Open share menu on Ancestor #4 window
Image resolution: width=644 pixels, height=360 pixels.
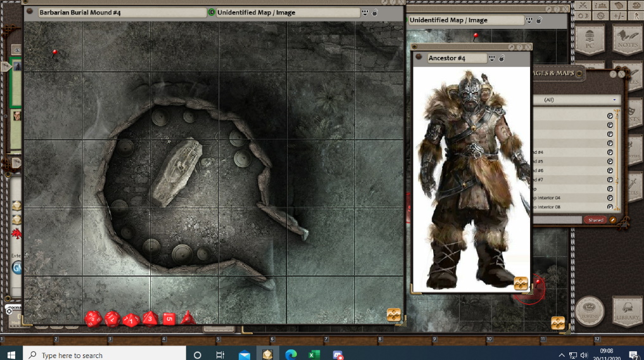point(493,58)
